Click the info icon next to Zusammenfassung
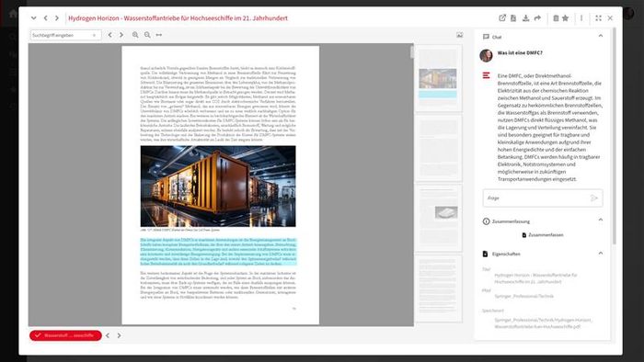Screen dimensions: 644x362 486,221
